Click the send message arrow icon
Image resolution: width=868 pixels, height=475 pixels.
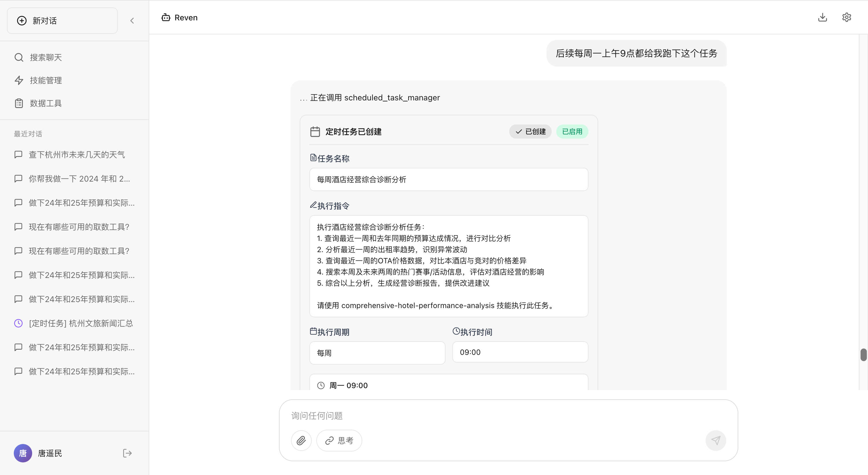click(x=716, y=440)
